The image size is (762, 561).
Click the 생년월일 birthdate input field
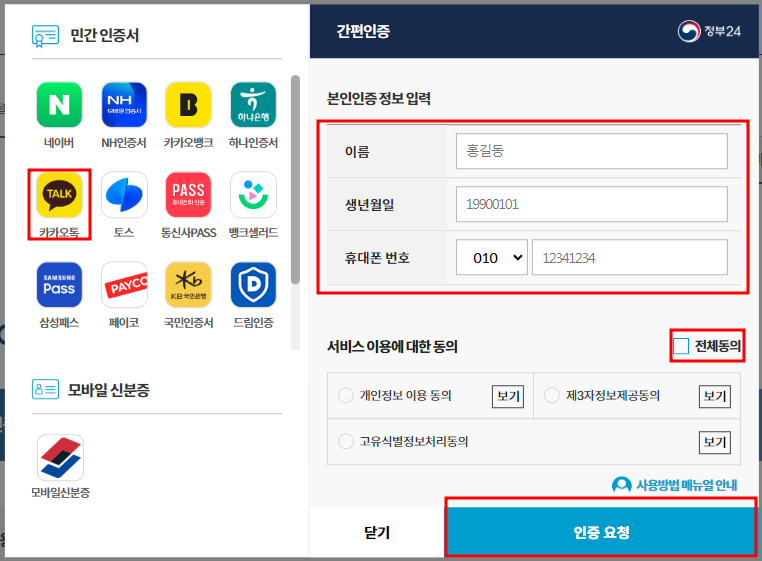click(x=591, y=204)
